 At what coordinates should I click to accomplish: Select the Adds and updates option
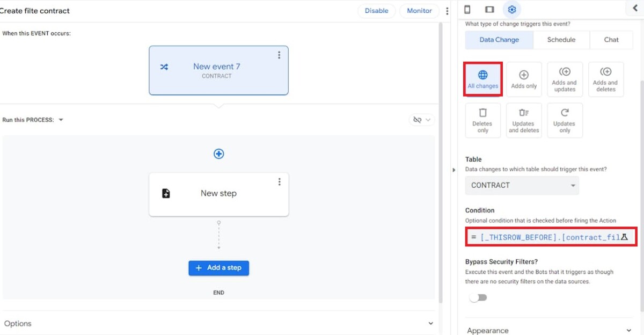tap(565, 79)
